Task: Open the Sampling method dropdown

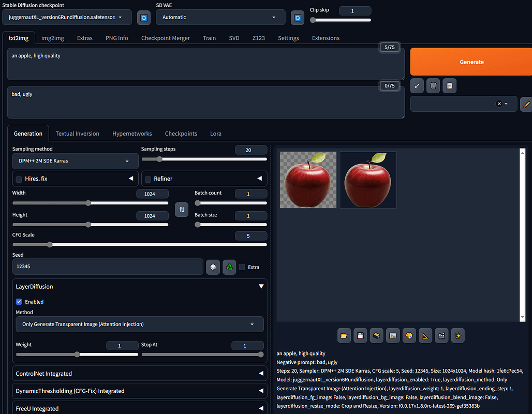Action: tap(75, 161)
